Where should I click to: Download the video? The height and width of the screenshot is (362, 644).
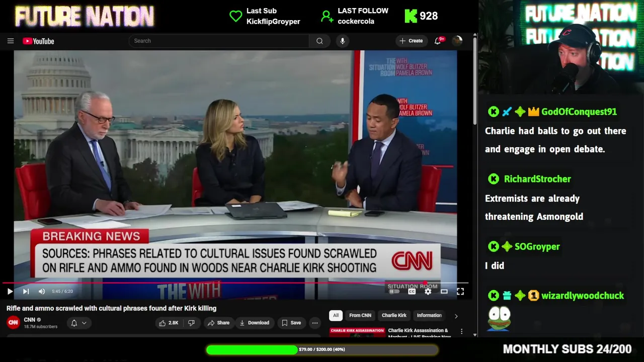click(254, 323)
